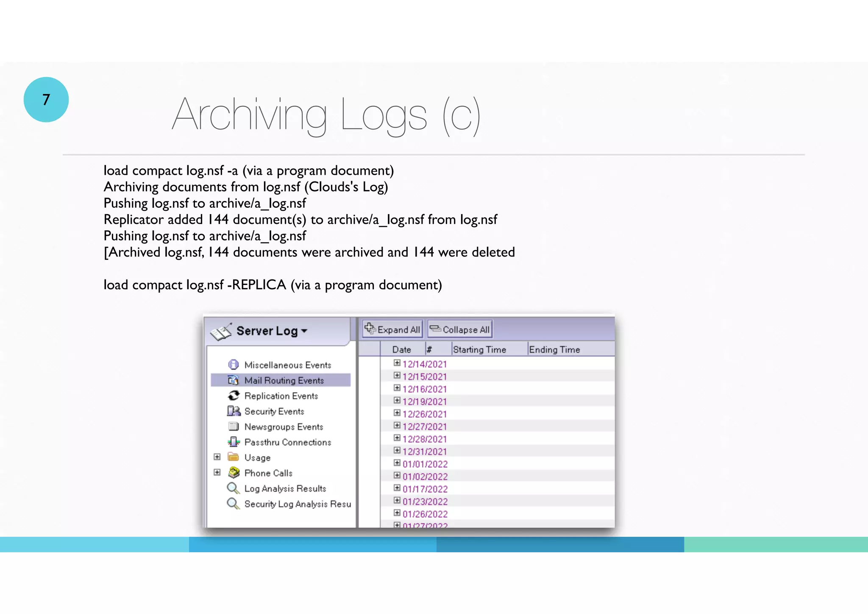Expand the 12/14/2021 date row
This screenshot has height=614, width=868.
click(397, 363)
